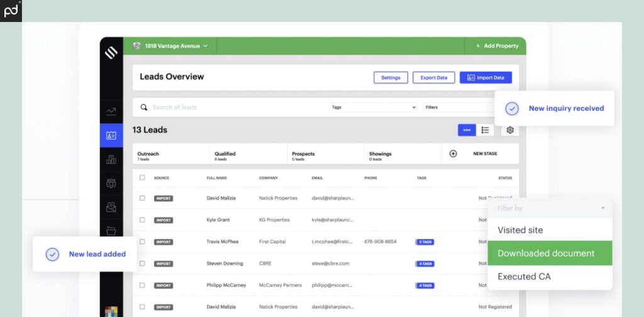
Task: Switch to the Showings stage tab
Action: [x=402, y=154]
